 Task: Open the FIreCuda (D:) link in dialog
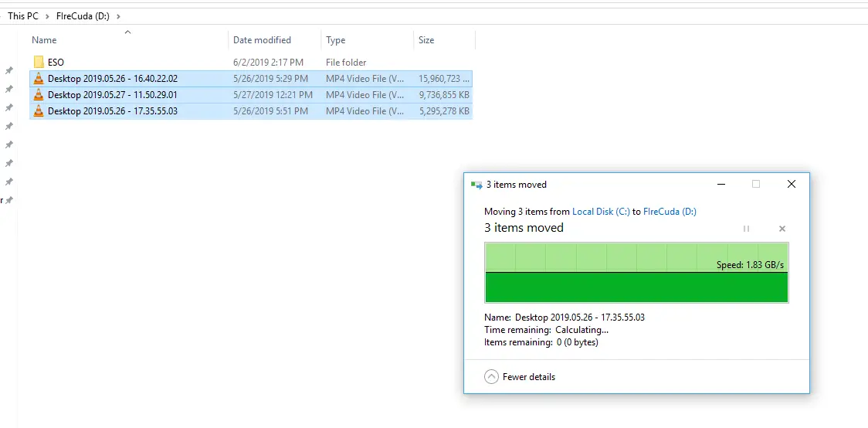click(670, 212)
